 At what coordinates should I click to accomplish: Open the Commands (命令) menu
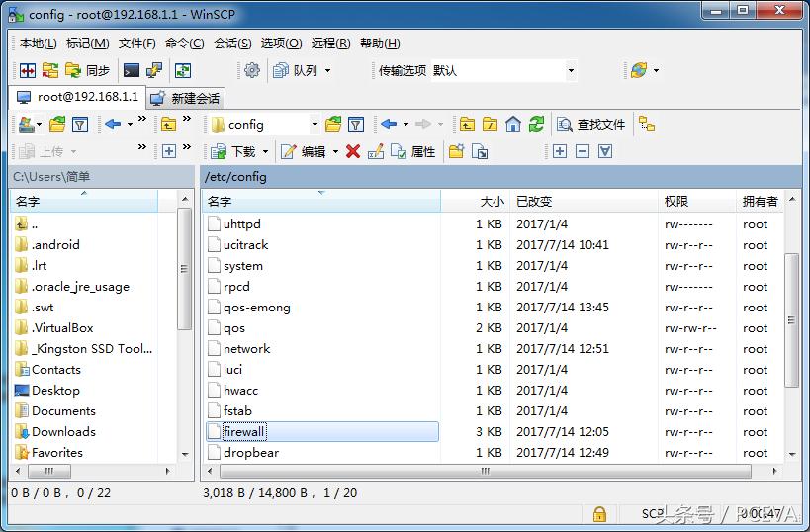pos(184,44)
